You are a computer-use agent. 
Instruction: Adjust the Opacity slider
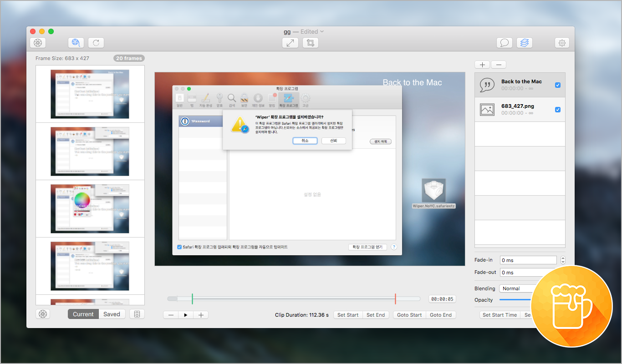515,300
